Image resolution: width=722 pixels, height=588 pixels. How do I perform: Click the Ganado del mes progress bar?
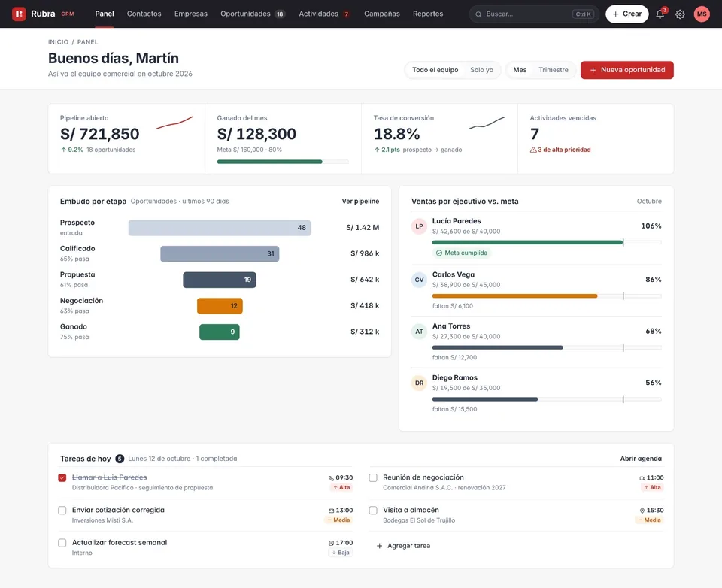point(283,162)
